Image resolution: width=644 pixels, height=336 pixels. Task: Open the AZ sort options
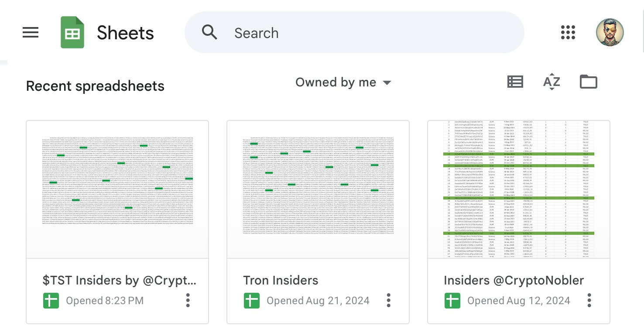pyautogui.click(x=552, y=82)
